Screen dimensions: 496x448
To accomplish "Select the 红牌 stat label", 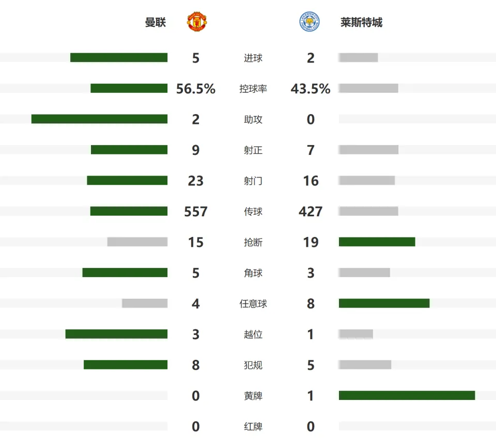I will point(253,426).
